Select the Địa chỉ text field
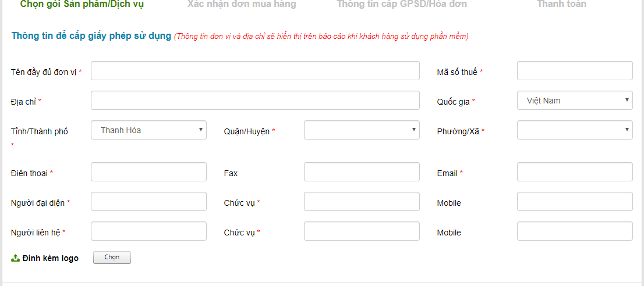The width and height of the screenshot is (644, 286). tap(255, 101)
